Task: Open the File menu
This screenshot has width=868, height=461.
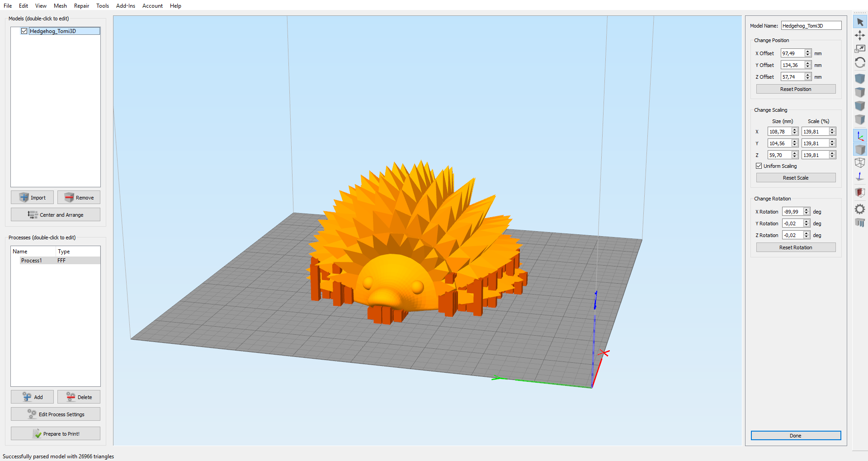Action: (8, 6)
